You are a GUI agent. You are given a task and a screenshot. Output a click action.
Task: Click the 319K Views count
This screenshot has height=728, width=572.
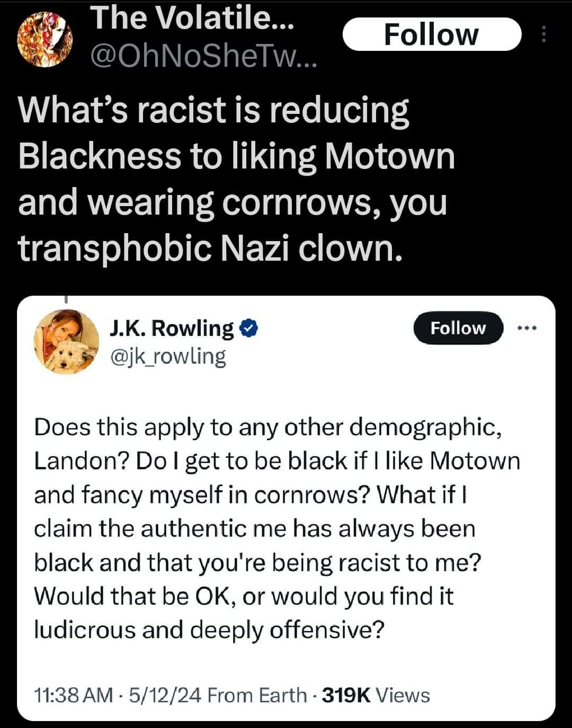(376, 695)
